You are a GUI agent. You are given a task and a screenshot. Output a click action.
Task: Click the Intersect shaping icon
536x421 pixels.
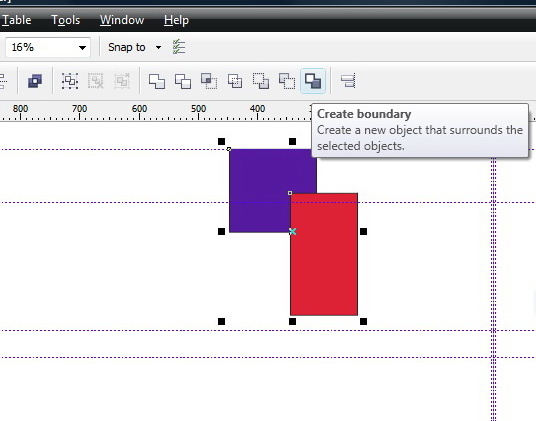[x=209, y=81]
